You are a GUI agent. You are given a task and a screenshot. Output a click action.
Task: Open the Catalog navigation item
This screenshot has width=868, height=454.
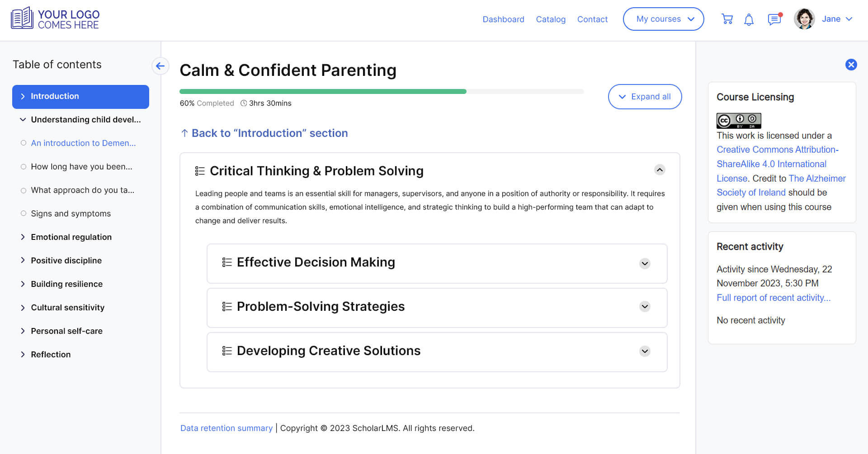[551, 19]
